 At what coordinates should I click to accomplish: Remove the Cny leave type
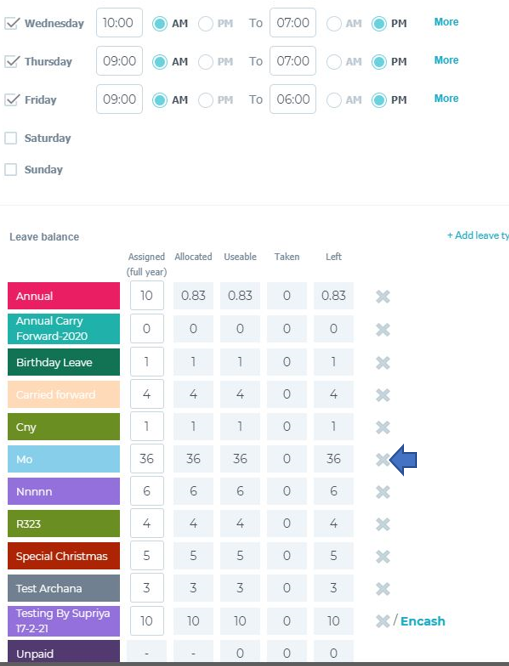[383, 427]
